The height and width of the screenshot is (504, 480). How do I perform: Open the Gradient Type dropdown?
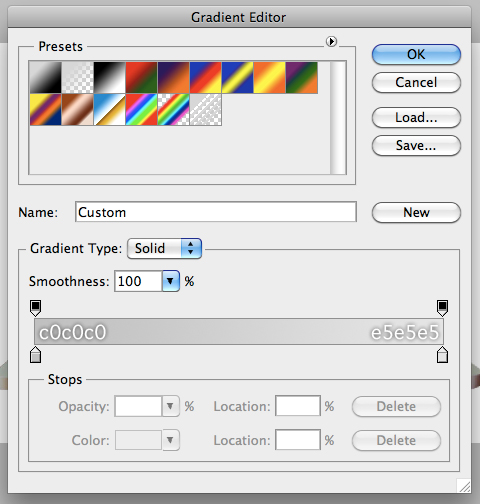[164, 248]
